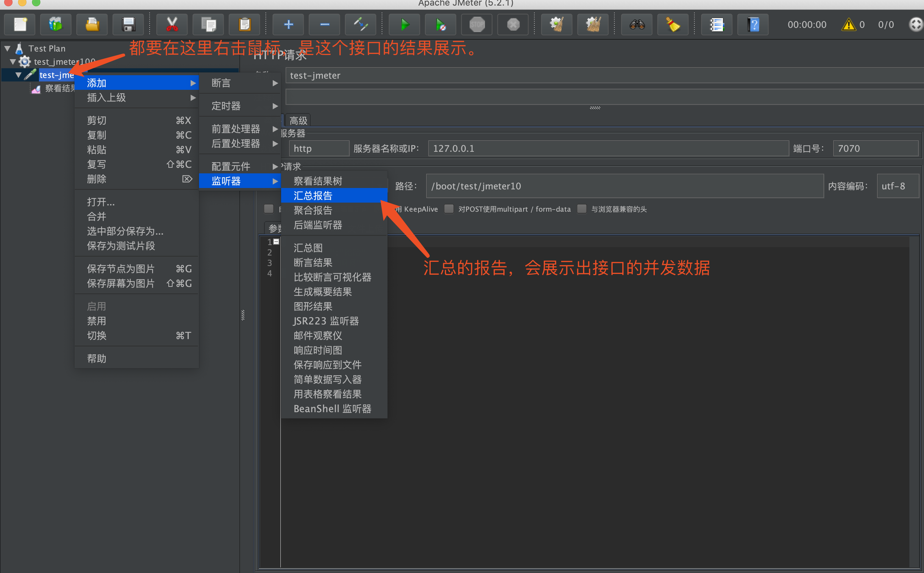Select the Test Plan flask icon
This screenshot has width=924, height=573.
19,48
